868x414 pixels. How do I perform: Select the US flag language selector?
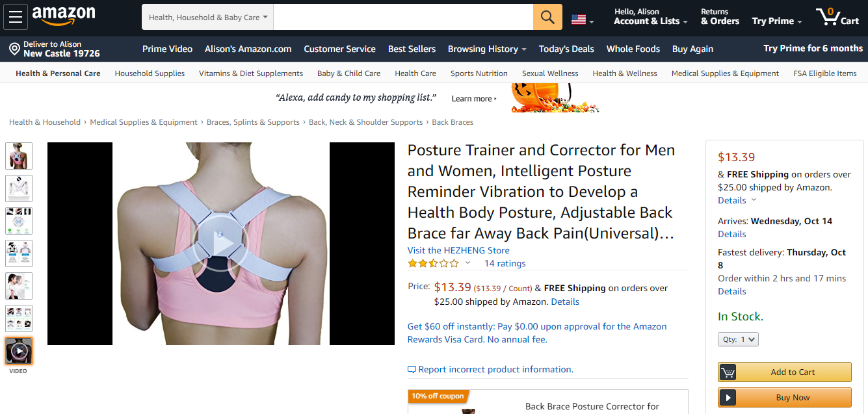click(x=583, y=19)
